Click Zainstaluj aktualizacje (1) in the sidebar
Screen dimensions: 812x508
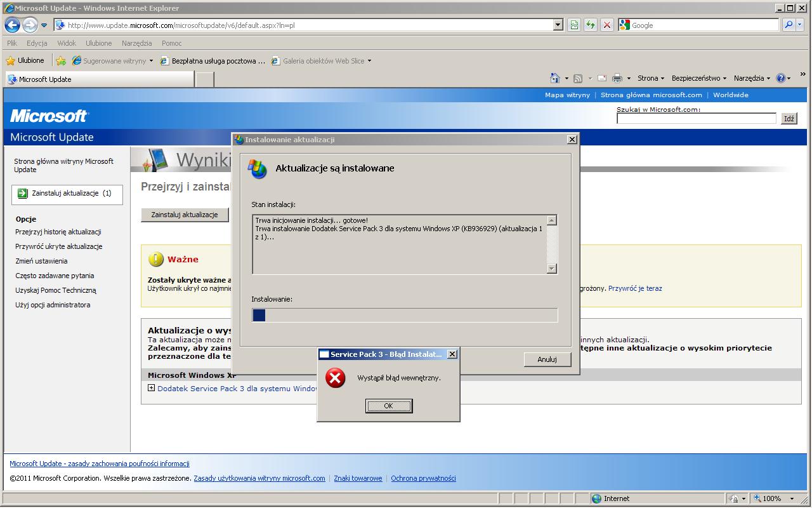click(x=67, y=194)
